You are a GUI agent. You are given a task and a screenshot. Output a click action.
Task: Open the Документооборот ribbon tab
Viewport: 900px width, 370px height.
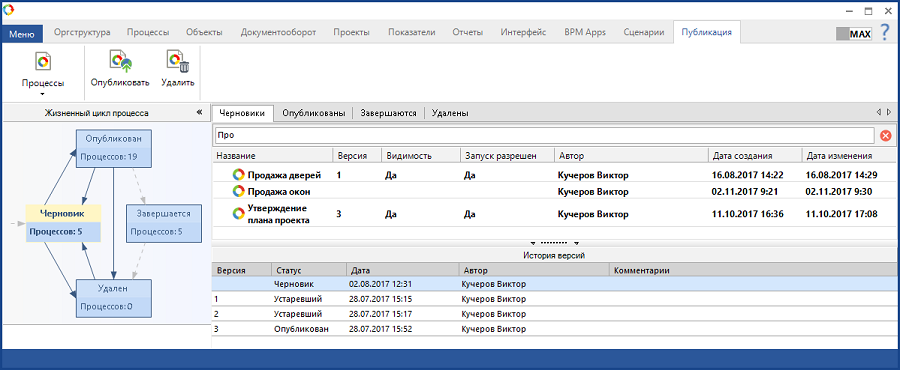278,32
